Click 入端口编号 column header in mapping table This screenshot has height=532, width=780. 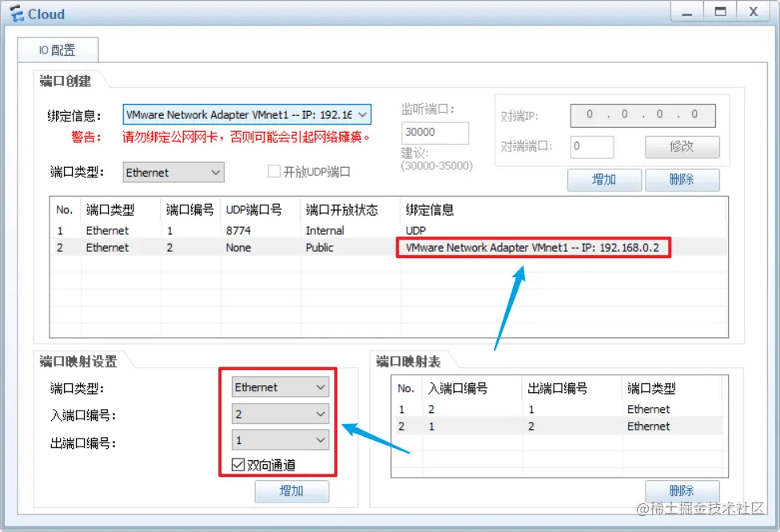(458, 388)
